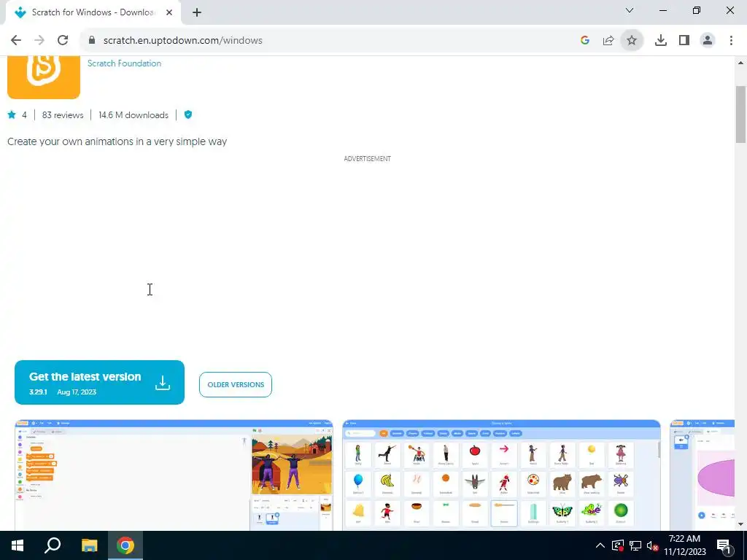747x560 pixels.
Task: Click Chrome icon in taskbar
Action: pyautogui.click(x=125, y=545)
